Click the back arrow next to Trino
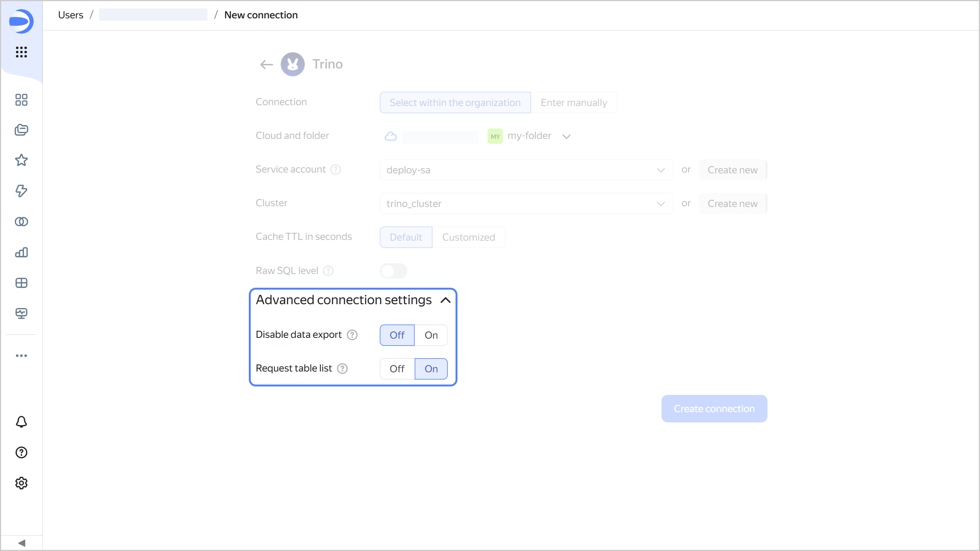The width and height of the screenshot is (980, 551). [266, 64]
